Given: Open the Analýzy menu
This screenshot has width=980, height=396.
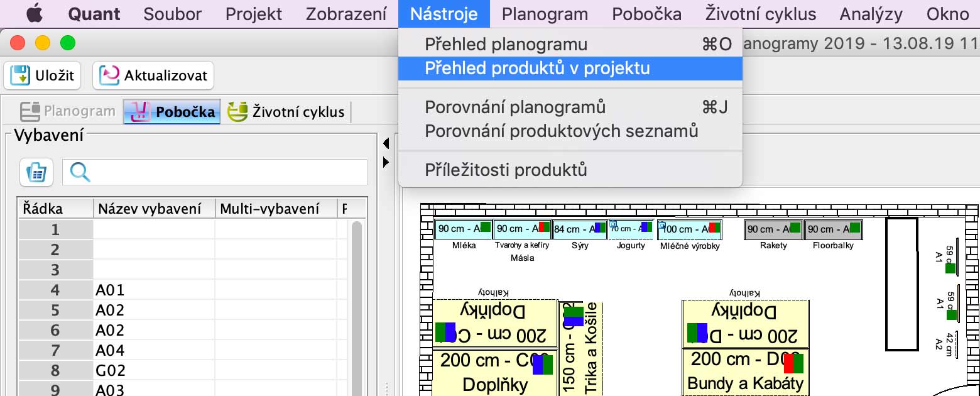Looking at the screenshot, I should pyautogui.click(x=871, y=14).
